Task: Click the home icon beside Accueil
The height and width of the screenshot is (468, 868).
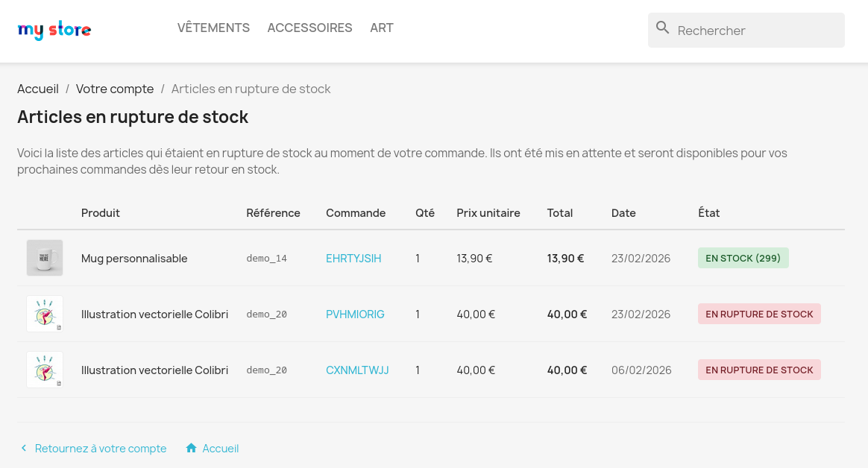Action: tap(191, 448)
